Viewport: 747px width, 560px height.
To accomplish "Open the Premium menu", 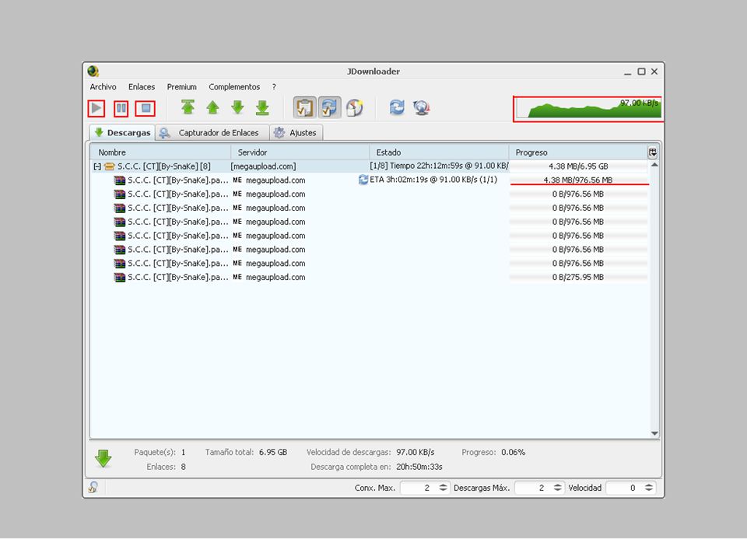I will (x=181, y=86).
